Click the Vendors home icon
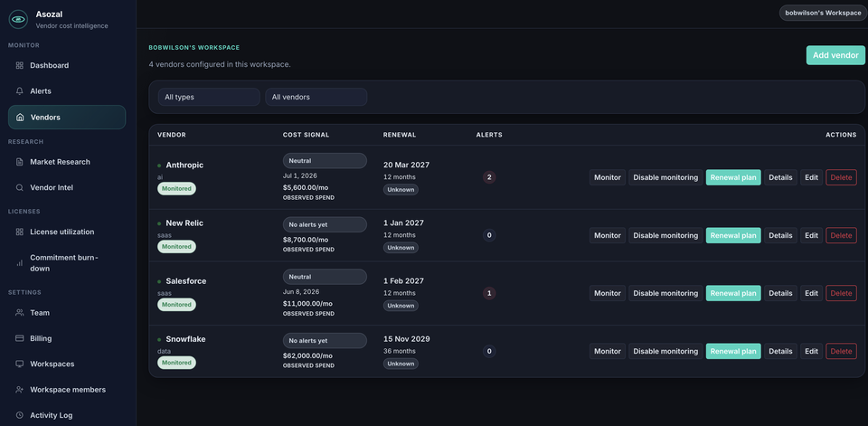868x426 pixels. click(x=20, y=118)
